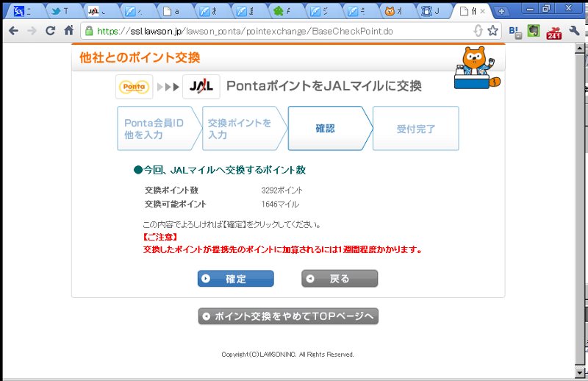This screenshot has width=588, height=381.
Task: Click the scrollbar down arrow
Action: [x=580, y=373]
